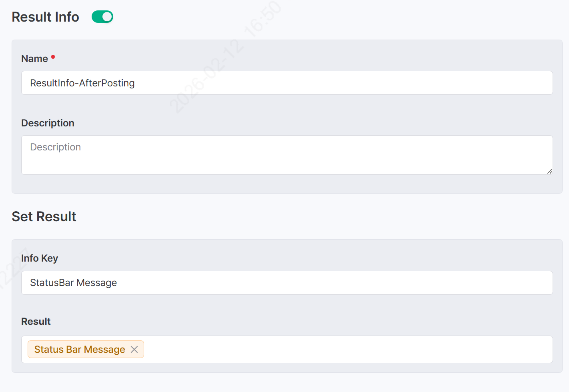The image size is (569, 392).
Task: Click the white knob of Result Info switch
Action: click(107, 17)
